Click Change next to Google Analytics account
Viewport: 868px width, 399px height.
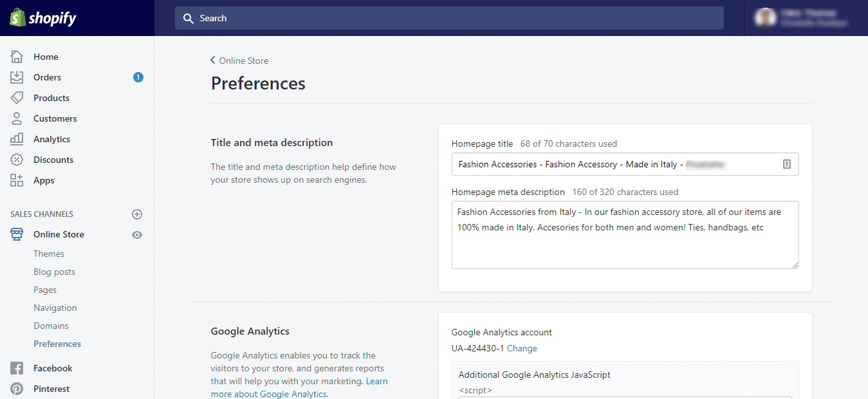coord(522,348)
